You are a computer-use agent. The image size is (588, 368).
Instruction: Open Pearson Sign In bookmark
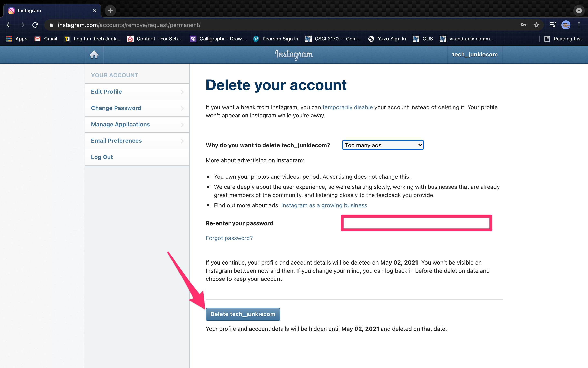tap(276, 39)
